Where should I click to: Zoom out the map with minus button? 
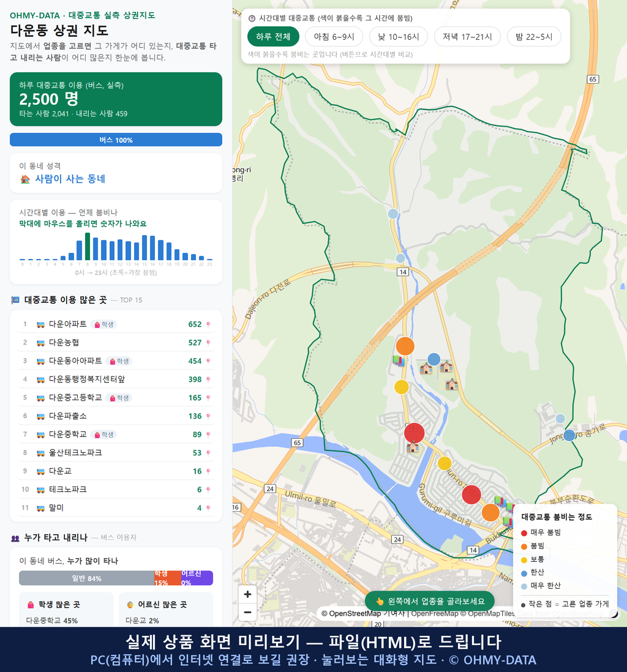pos(247,612)
